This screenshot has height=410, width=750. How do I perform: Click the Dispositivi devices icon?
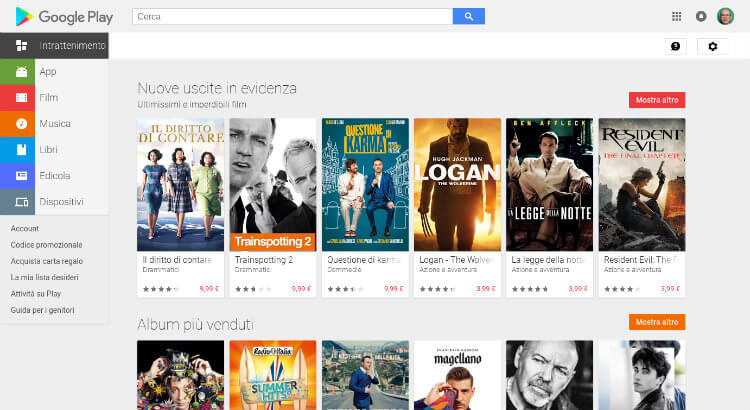[x=22, y=202]
